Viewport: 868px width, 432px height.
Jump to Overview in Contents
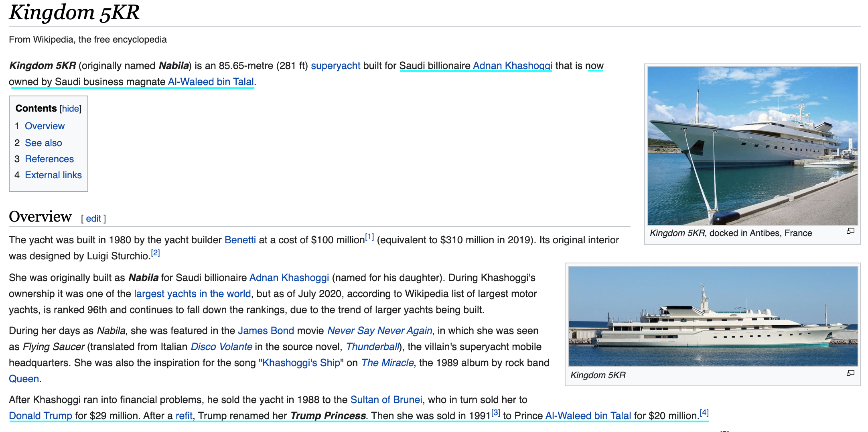tap(45, 126)
